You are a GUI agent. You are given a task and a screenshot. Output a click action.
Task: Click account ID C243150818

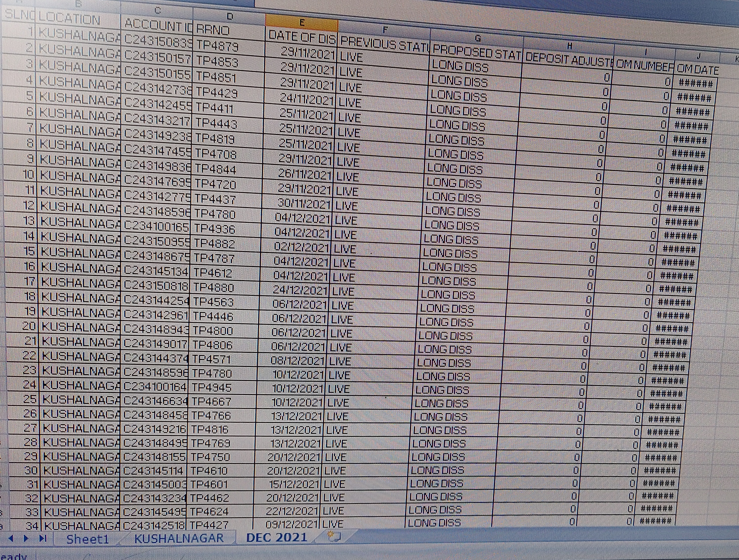pyautogui.click(x=155, y=285)
